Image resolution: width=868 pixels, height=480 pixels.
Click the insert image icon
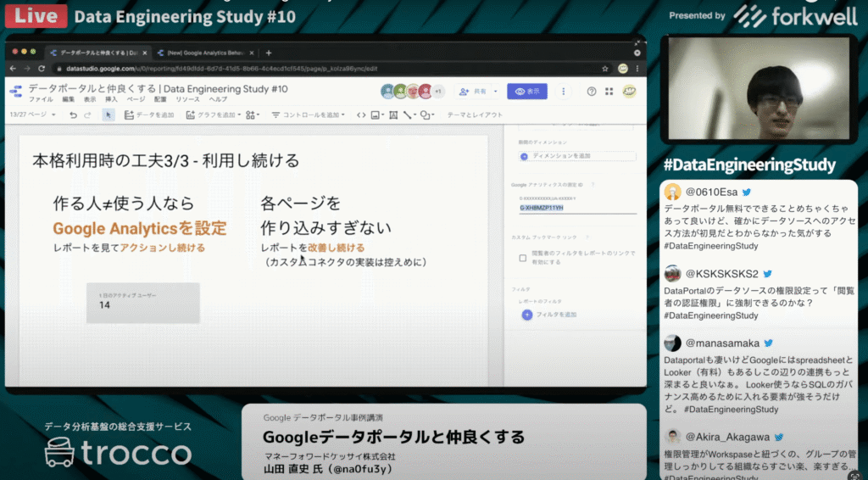[376, 115]
